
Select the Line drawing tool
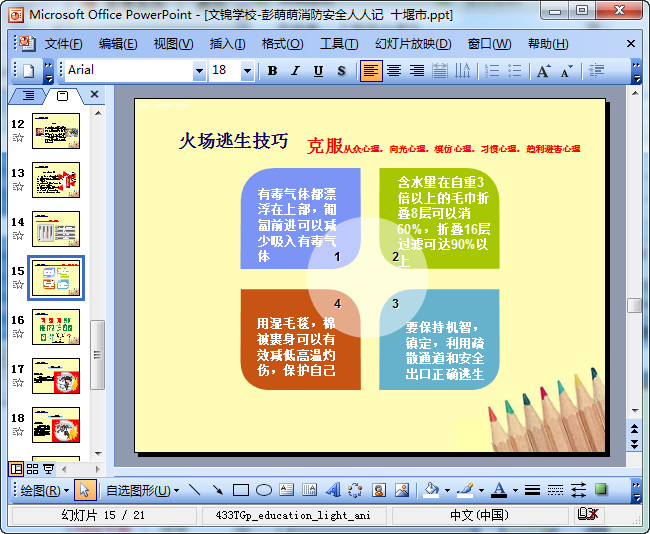[194, 490]
